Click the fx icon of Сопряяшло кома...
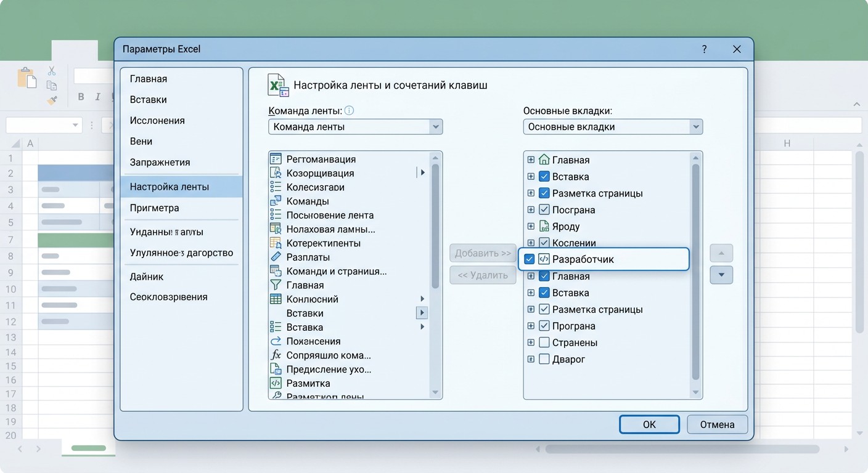 pos(276,355)
